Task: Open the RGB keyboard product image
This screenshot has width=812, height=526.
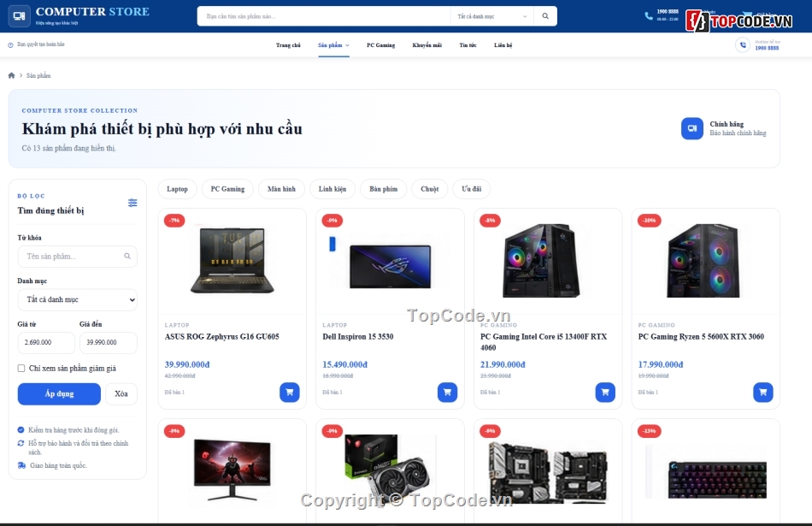Action: pyautogui.click(x=717, y=479)
